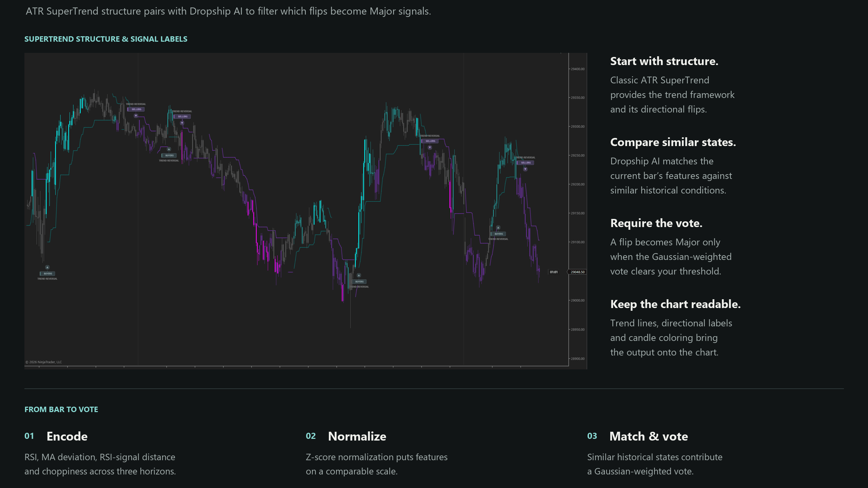Click the 'SUPERTREND STRUCTURE & SIGNAL LABELS' section heading
Image resolution: width=868 pixels, height=488 pixels.
[106, 39]
